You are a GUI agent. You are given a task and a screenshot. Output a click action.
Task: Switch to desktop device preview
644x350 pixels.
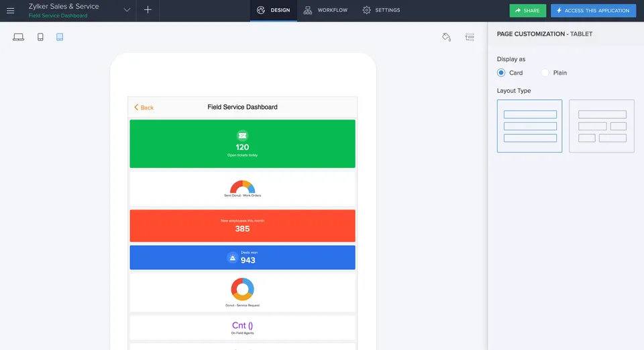[x=19, y=37]
